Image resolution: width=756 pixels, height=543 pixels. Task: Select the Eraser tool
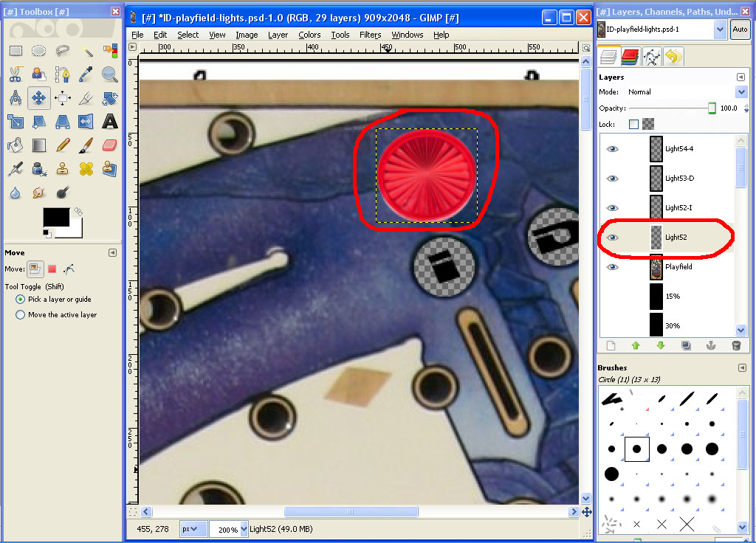pyautogui.click(x=110, y=145)
